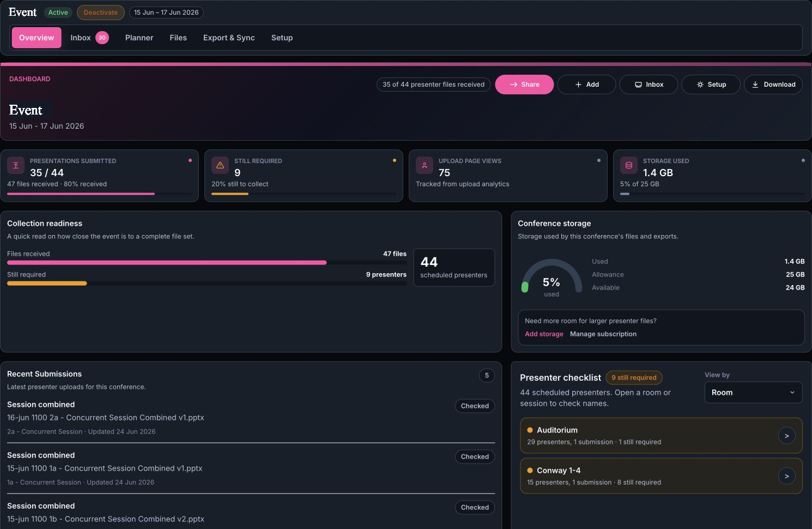Image resolution: width=812 pixels, height=529 pixels.
Task: Open the Export & Sync tab
Action: pyautogui.click(x=229, y=38)
